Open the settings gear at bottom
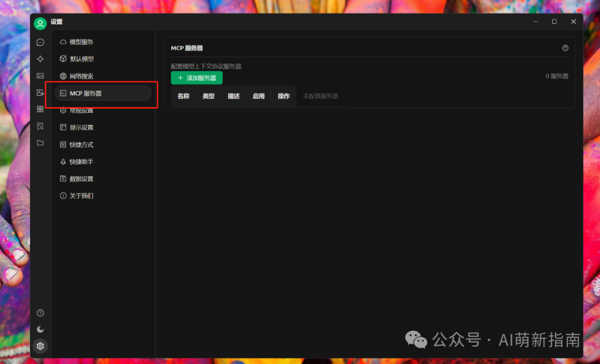This screenshot has height=364, width=600. point(39,346)
